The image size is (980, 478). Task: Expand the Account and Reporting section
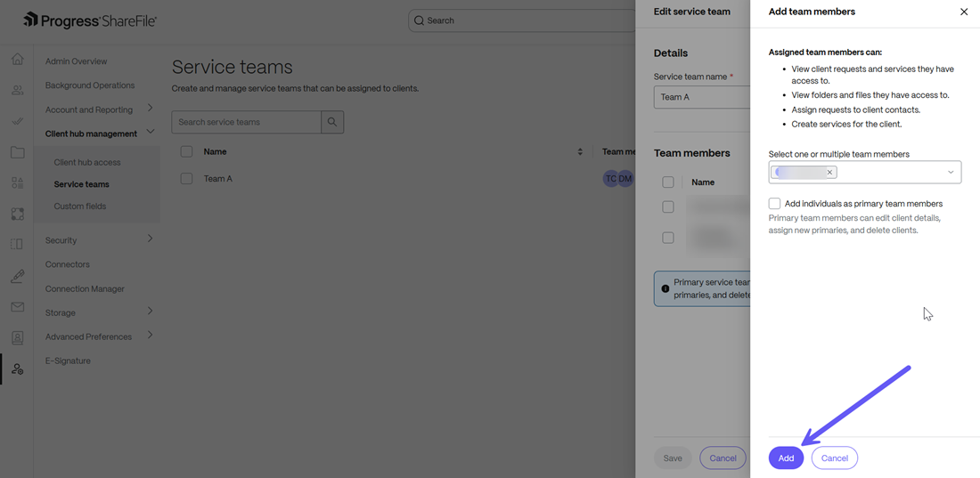coord(150,109)
